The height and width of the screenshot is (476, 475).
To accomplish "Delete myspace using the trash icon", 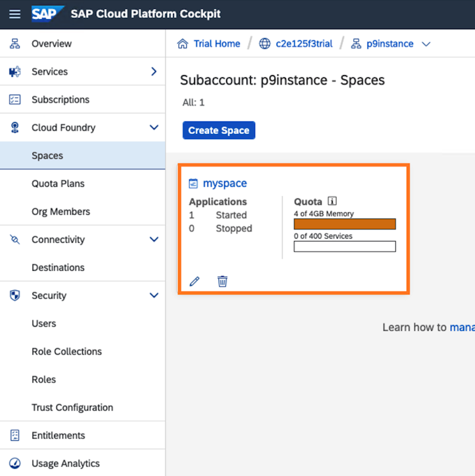I will pos(222,281).
